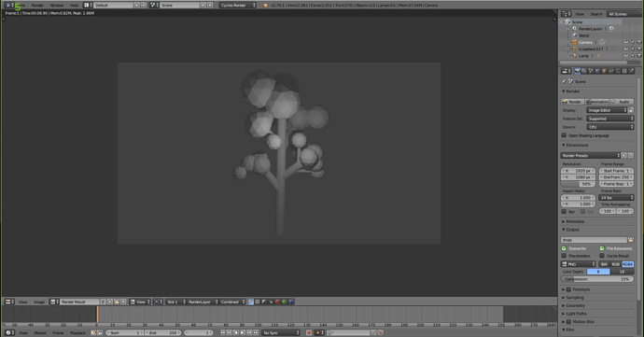Enable Open Shading Language checkbox
This screenshot has width=644, height=337.
pos(564,135)
